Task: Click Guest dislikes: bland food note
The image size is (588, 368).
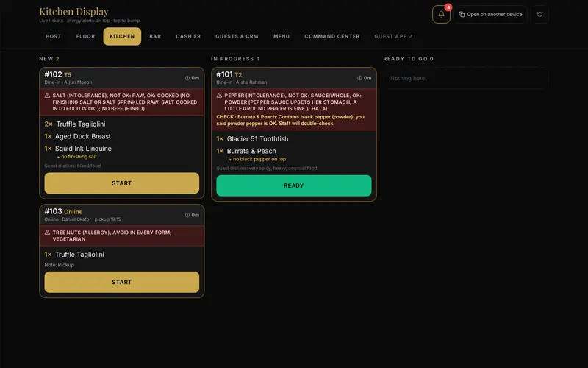Action: [72, 166]
